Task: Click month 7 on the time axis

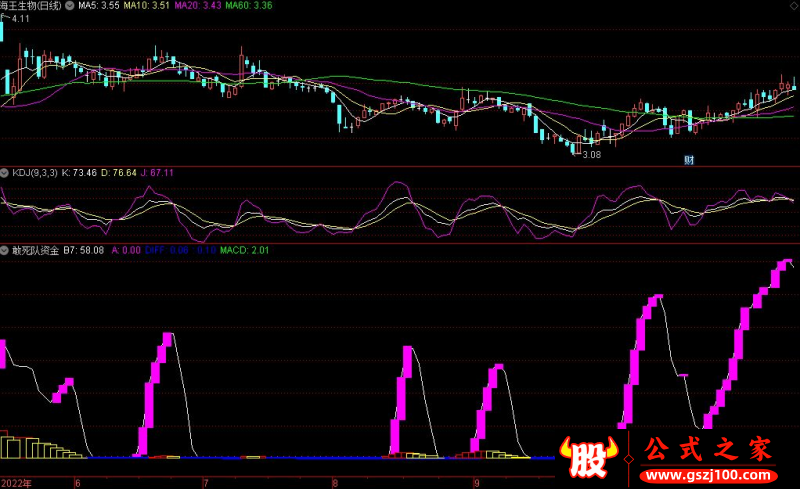Action: pos(206,483)
